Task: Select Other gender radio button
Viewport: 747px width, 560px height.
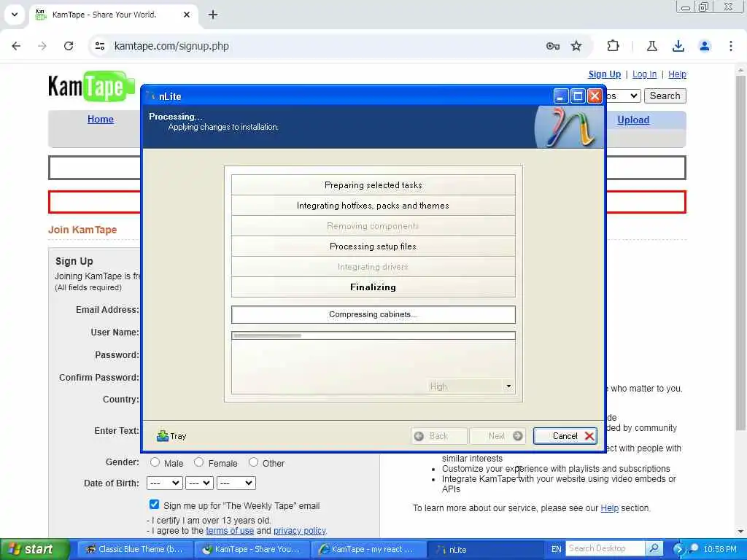Action: pos(253,462)
